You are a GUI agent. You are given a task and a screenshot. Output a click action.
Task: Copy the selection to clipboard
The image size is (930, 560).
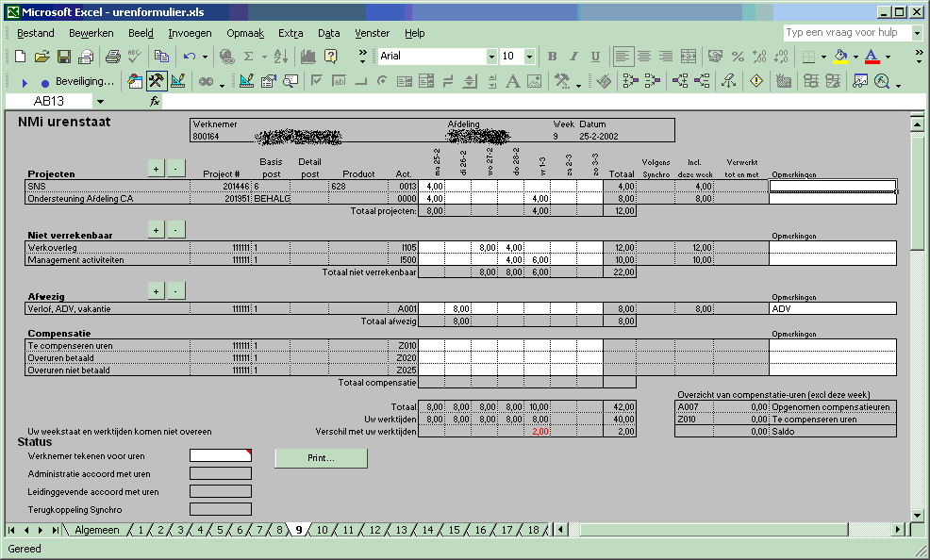click(160, 57)
